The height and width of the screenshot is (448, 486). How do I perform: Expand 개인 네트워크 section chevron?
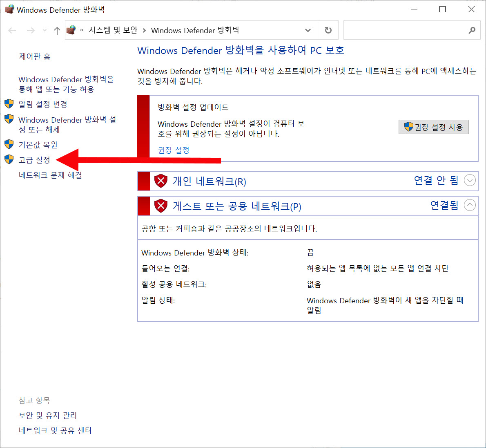470,180
